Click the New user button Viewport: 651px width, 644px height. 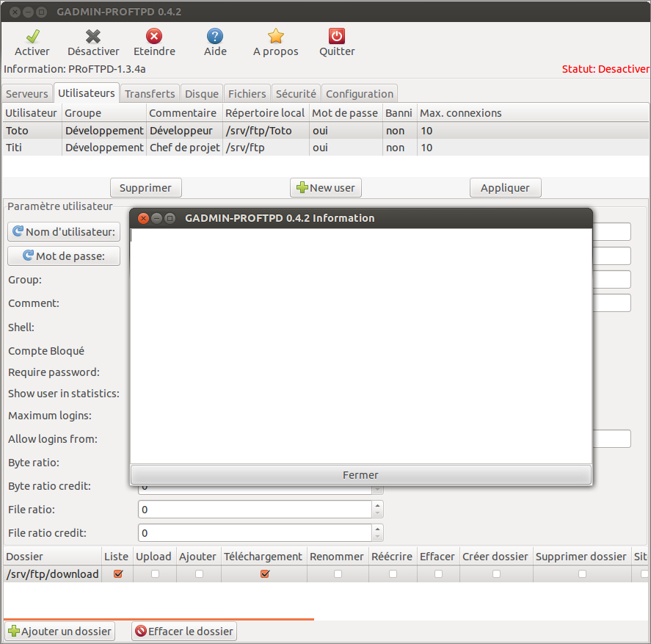coord(326,188)
